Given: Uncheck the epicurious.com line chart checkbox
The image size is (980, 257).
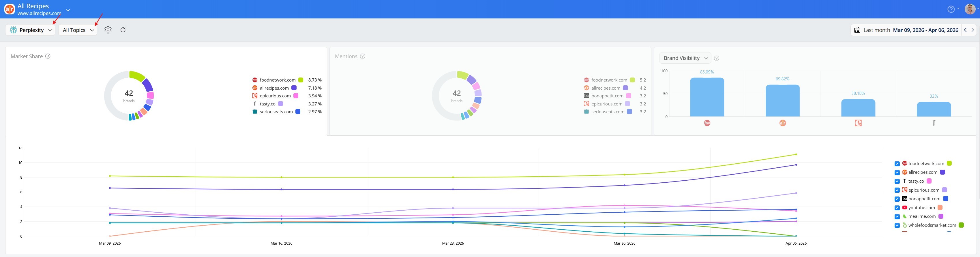Looking at the screenshot, I should pos(897,190).
